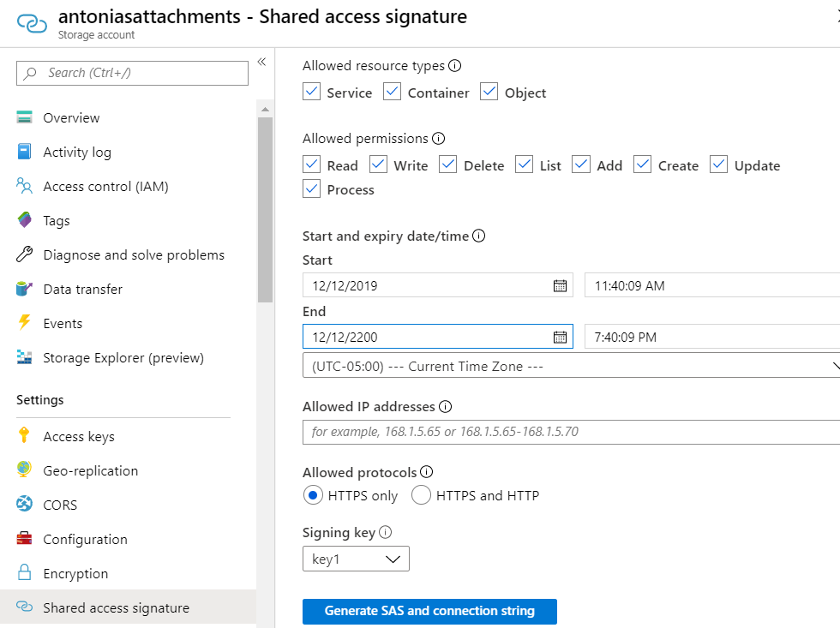Select the HTTPS only protocol option
The width and height of the screenshot is (840, 628).
pyautogui.click(x=313, y=495)
